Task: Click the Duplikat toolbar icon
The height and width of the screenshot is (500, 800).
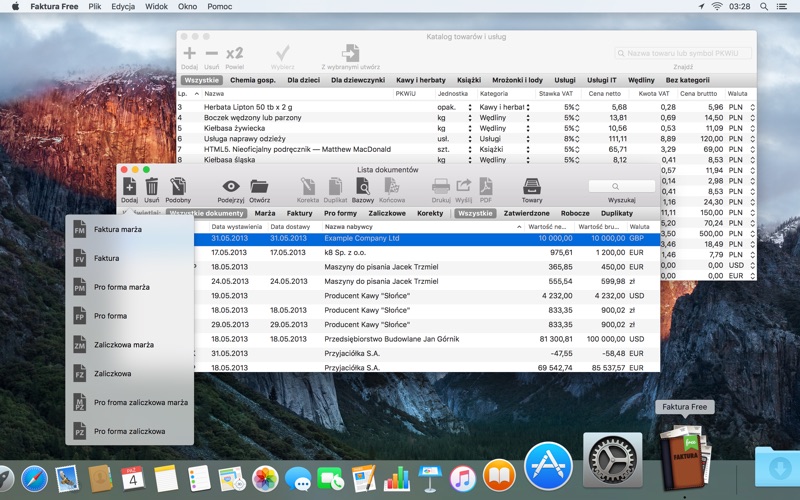Action: click(335, 187)
